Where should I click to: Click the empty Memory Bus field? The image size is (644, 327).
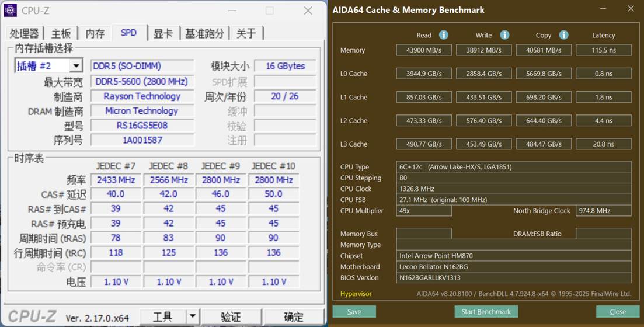[424, 234]
